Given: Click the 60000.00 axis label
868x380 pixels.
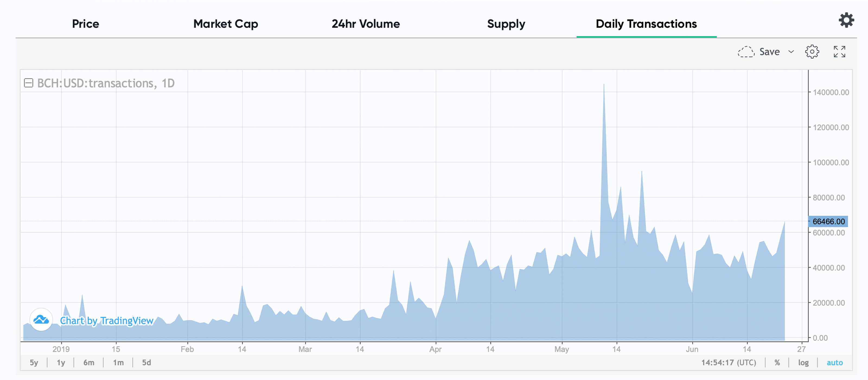Looking at the screenshot, I should (829, 233).
